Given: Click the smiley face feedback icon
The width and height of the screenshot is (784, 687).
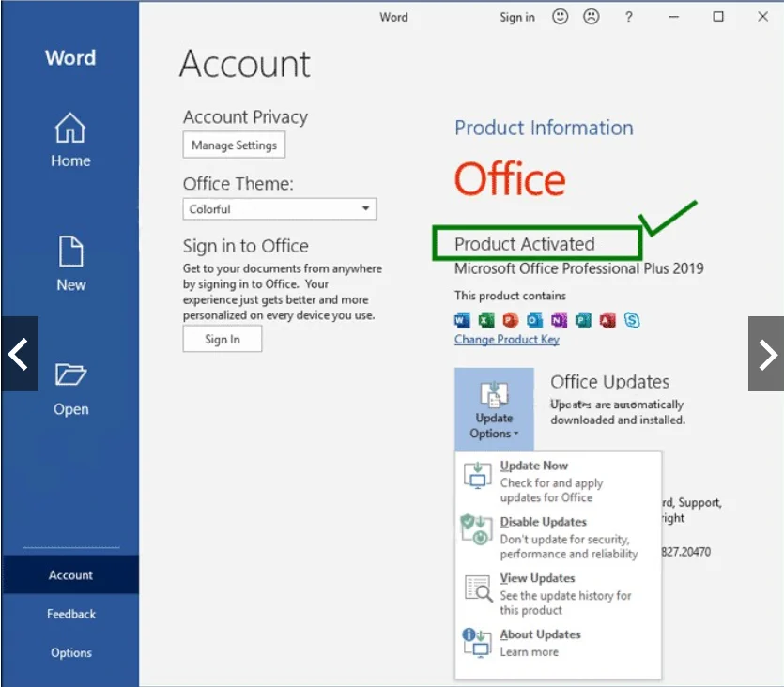Looking at the screenshot, I should pos(561,17).
